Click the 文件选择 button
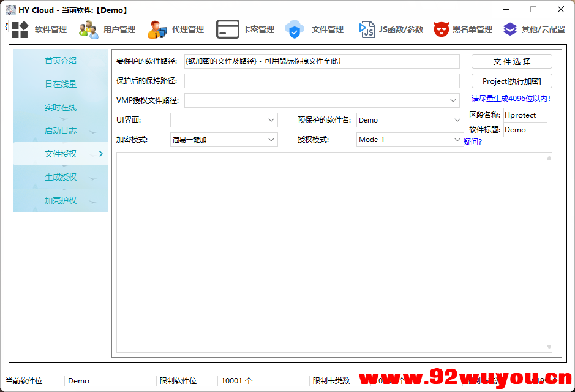 tap(511, 61)
